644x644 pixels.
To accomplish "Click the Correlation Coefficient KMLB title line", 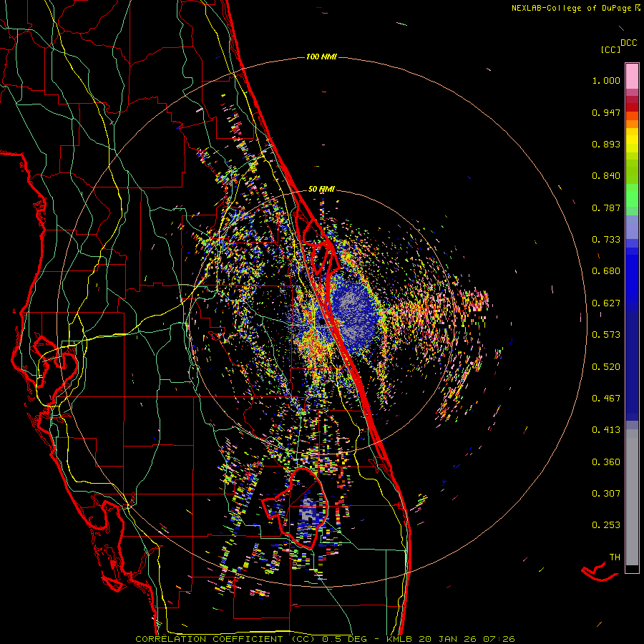I will [x=325, y=639].
